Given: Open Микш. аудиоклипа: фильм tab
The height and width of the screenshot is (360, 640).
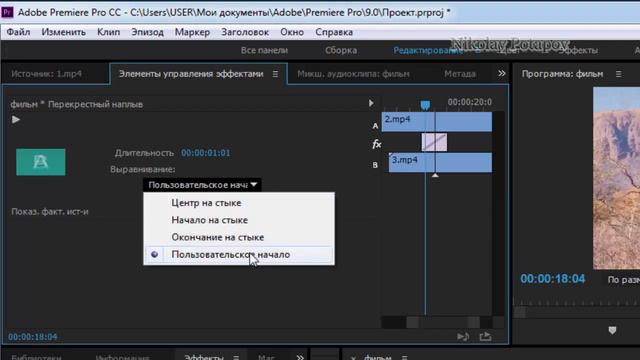Looking at the screenshot, I should click(x=353, y=74).
